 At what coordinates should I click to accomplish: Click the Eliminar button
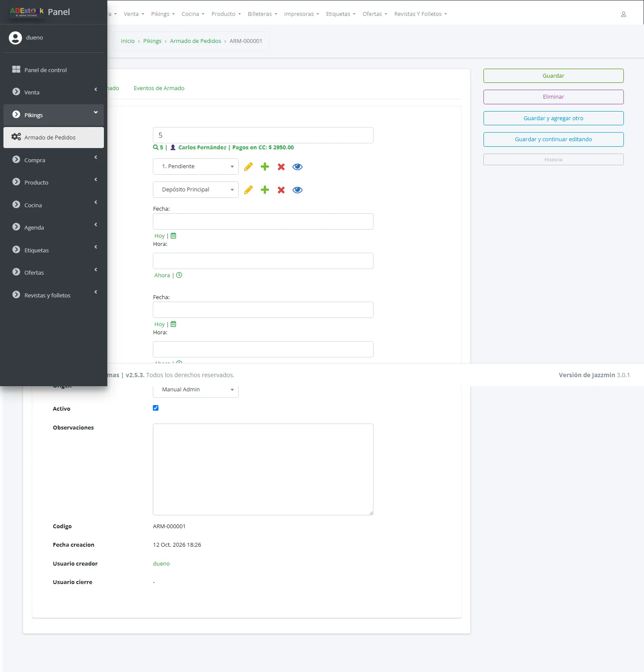(553, 97)
